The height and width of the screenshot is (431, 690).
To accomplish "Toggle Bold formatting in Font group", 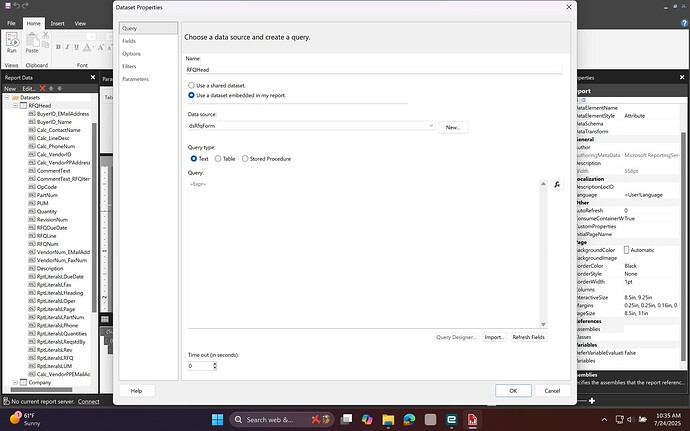I will 58,47.
